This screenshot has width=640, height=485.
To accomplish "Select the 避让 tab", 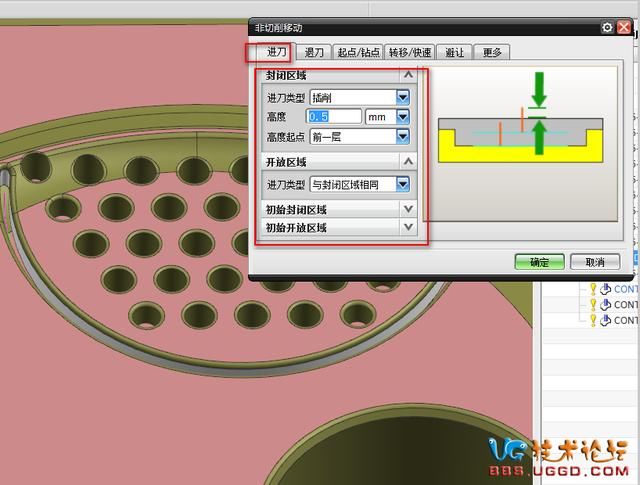I will [x=454, y=52].
